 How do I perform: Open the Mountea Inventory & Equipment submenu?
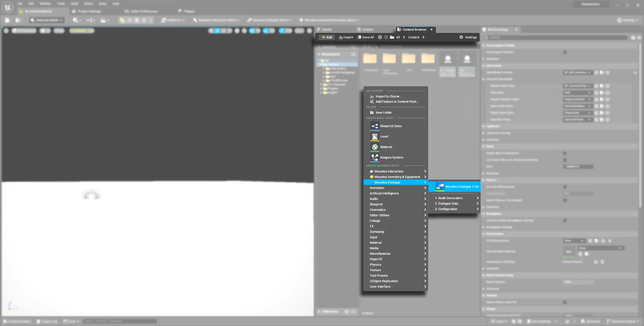coord(397,177)
